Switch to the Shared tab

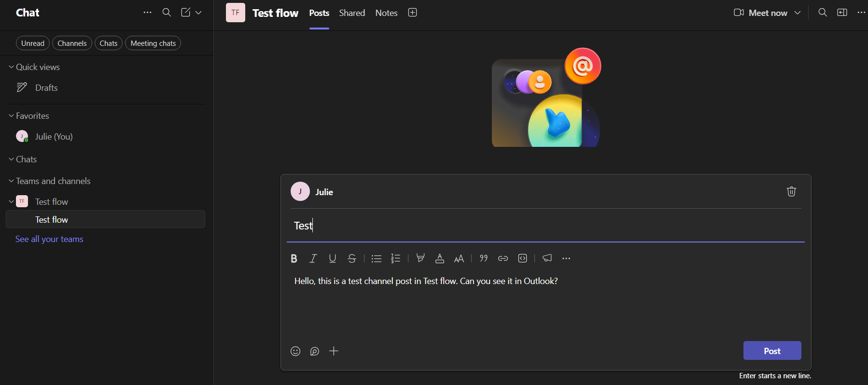pyautogui.click(x=352, y=13)
